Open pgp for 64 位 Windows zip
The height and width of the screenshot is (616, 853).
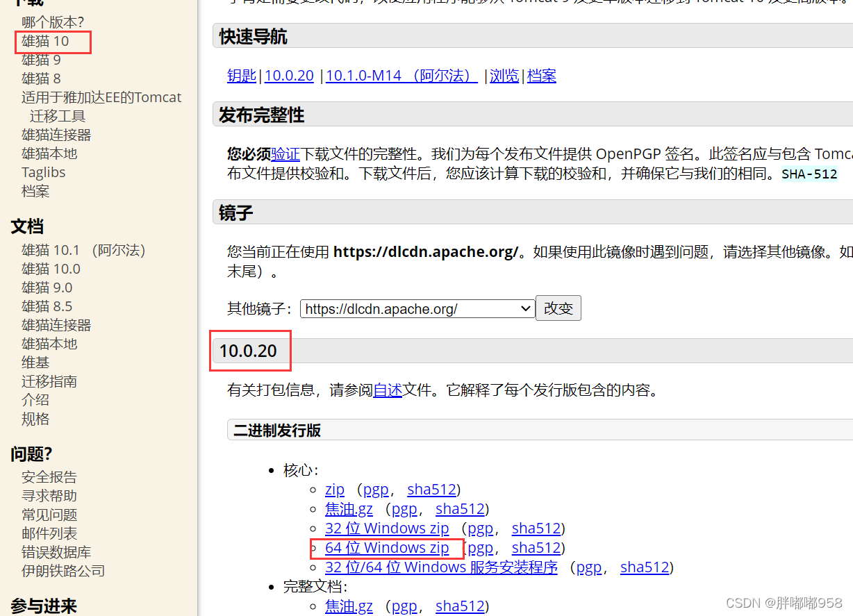click(x=481, y=548)
